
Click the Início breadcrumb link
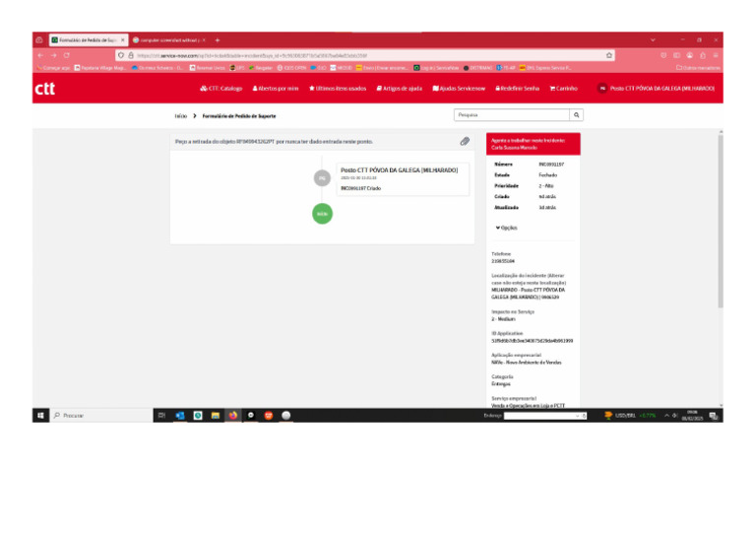pyautogui.click(x=180, y=116)
